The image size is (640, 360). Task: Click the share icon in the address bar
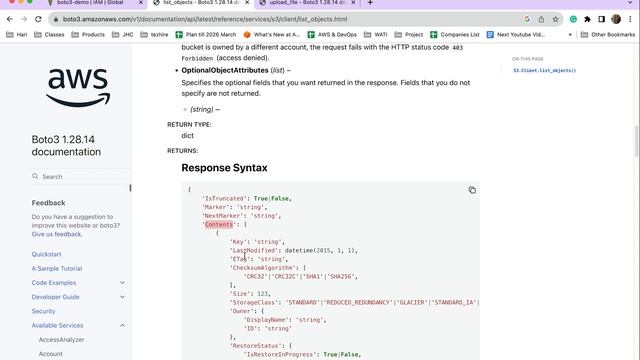coord(541,19)
